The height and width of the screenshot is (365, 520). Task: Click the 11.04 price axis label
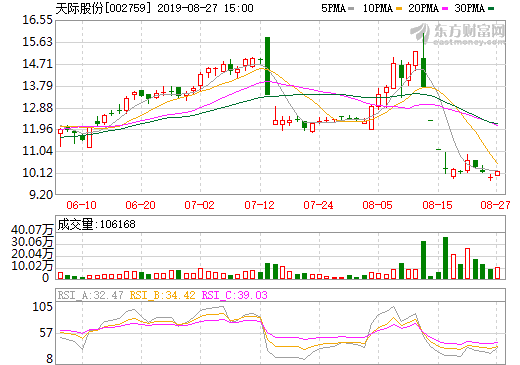(x=37, y=151)
